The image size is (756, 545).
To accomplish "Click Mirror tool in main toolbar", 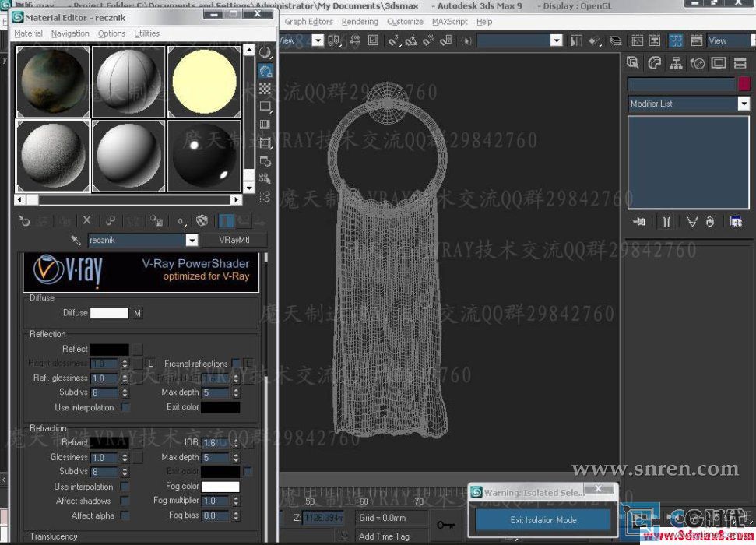I will point(575,41).
